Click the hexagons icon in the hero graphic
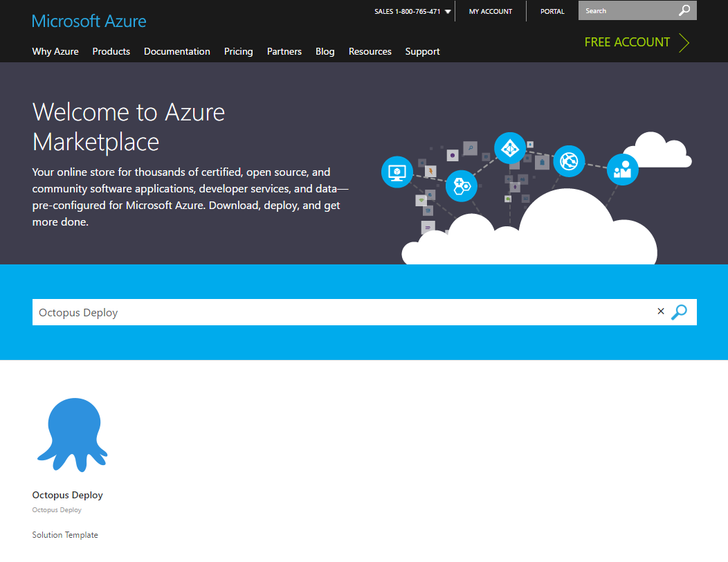The width and height of the screenshot is (728, 562). (x=461, y=185)
